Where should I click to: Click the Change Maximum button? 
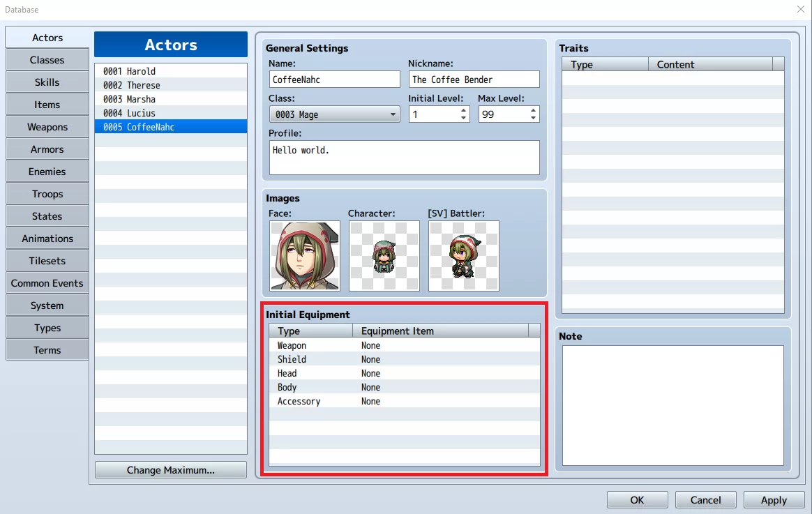pyautogui.click(x=171, y=470)
